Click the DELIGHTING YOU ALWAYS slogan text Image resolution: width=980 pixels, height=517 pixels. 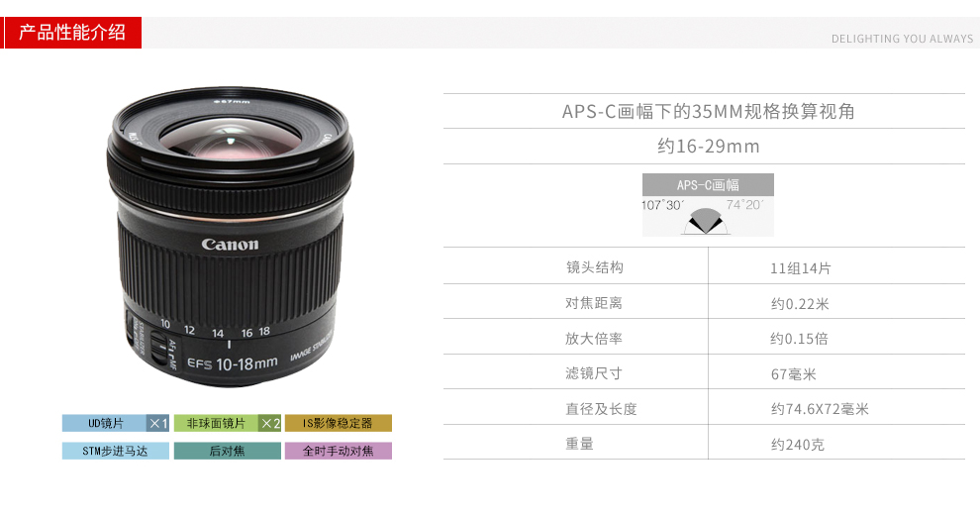[902, 39]
